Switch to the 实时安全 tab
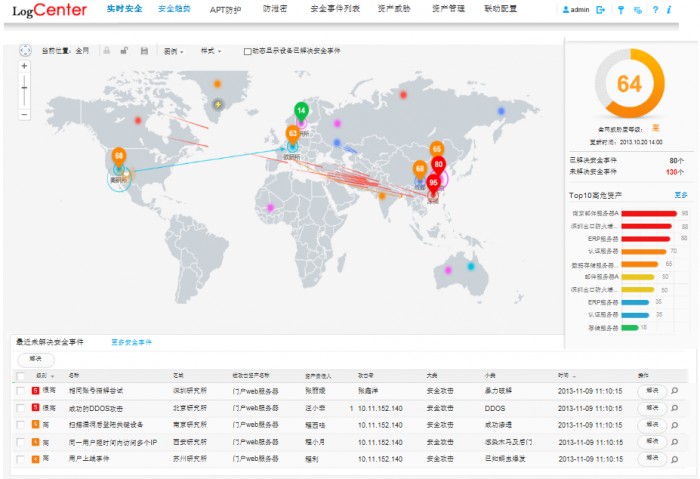Viewport: 700px width, 479px height. coord(125,8)
